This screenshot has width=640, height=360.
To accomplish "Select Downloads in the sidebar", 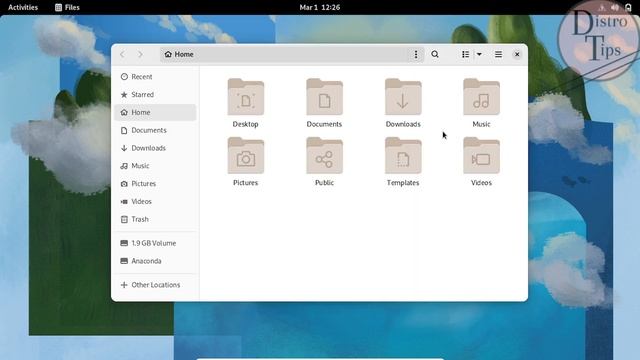I will 156,148.
